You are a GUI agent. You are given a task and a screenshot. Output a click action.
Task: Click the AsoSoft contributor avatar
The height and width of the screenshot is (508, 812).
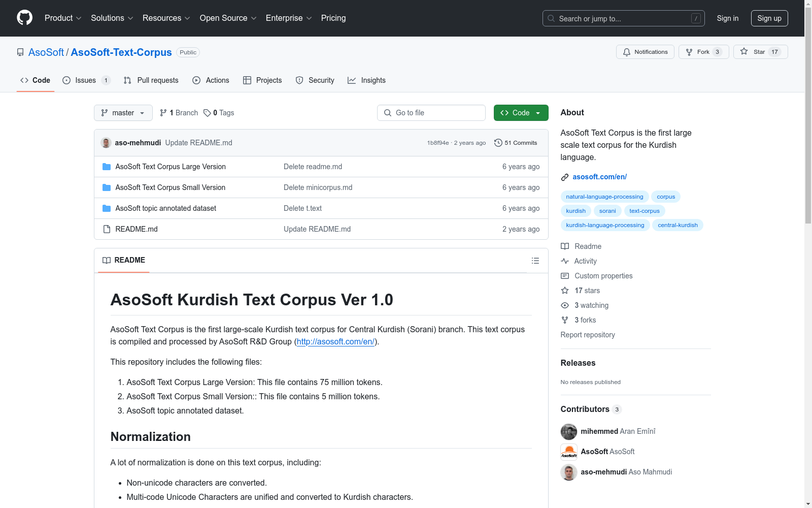pos(569,452)
